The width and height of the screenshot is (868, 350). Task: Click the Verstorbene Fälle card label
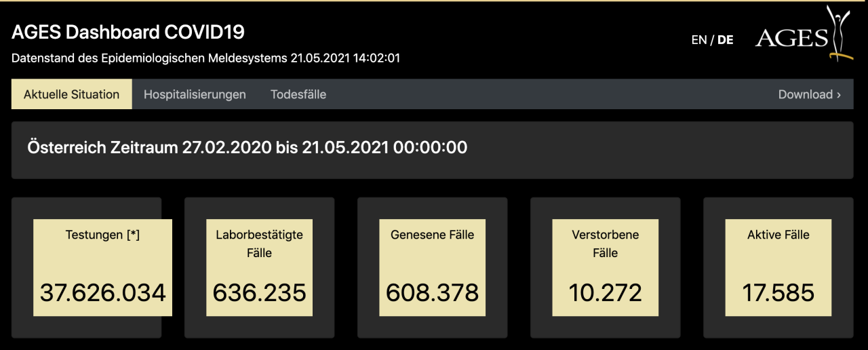pyautogui.click(x=606, y=244)
